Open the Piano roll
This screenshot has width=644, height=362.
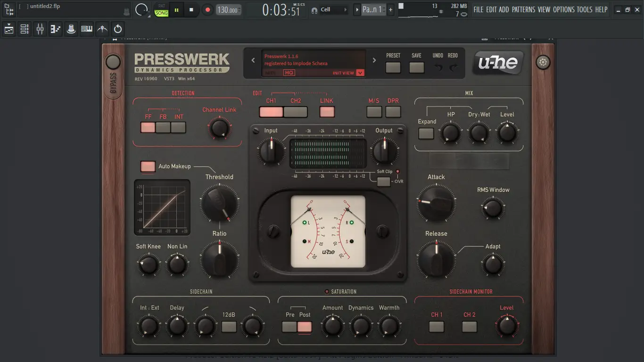(55, 29)
